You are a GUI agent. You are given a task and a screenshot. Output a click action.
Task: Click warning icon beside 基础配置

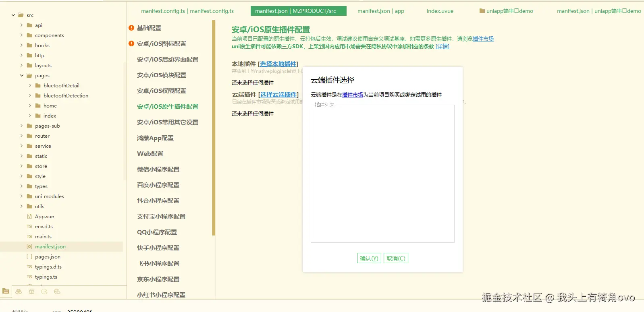pos(131,28)
